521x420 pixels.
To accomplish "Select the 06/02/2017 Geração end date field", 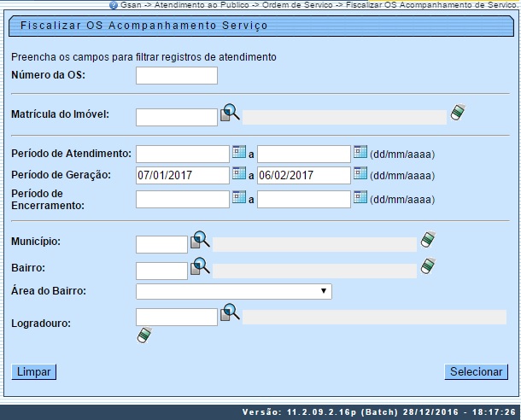I will 304,175.
